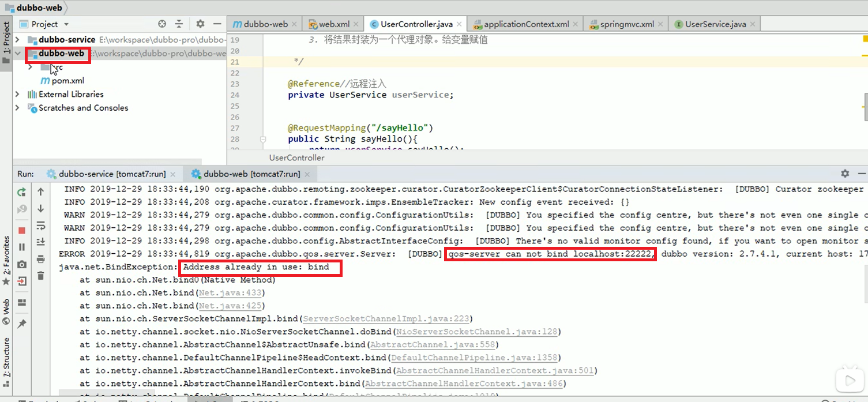Close the dubbo-service run tab
This screenshot has height=402, width=868.
point(173,174)
